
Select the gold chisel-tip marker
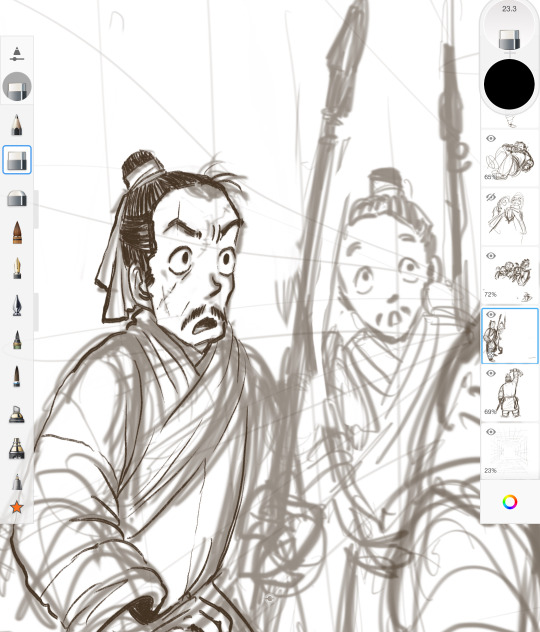[x=17, y=415]
